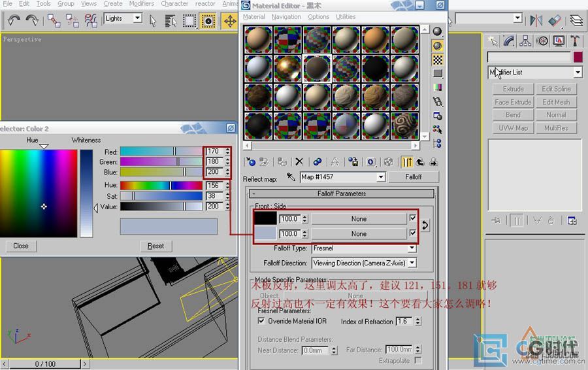Screen dimensions: 588x370
Task: Open the Hierarchy panel tab icon
Action: tap(525, 41)
